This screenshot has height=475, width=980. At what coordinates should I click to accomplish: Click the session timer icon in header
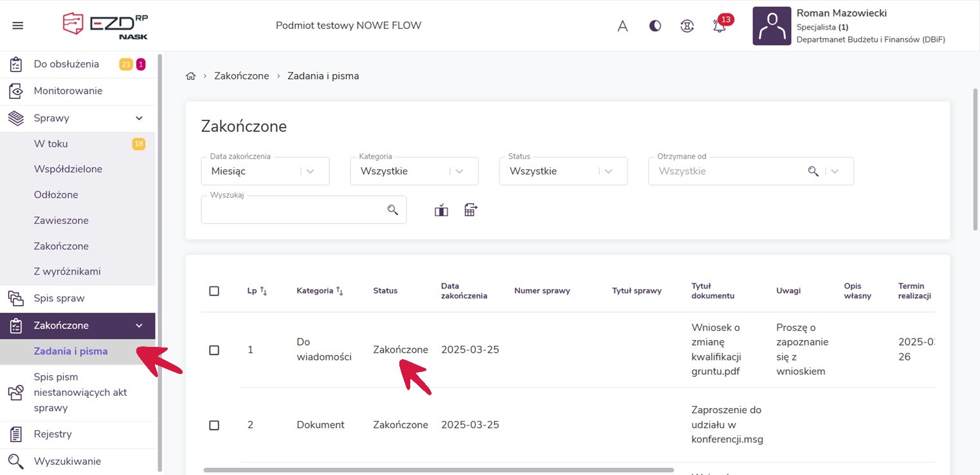point(687,26)
